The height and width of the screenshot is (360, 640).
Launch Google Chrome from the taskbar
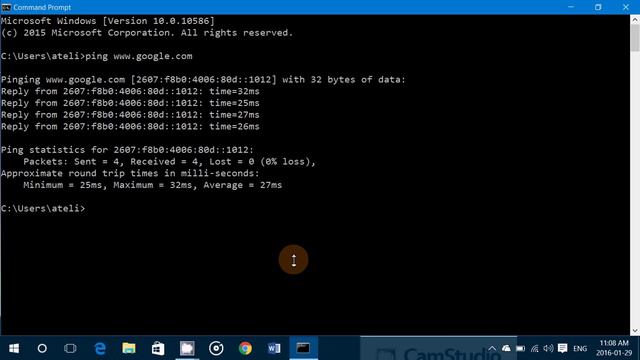click(x=245, y=348)
